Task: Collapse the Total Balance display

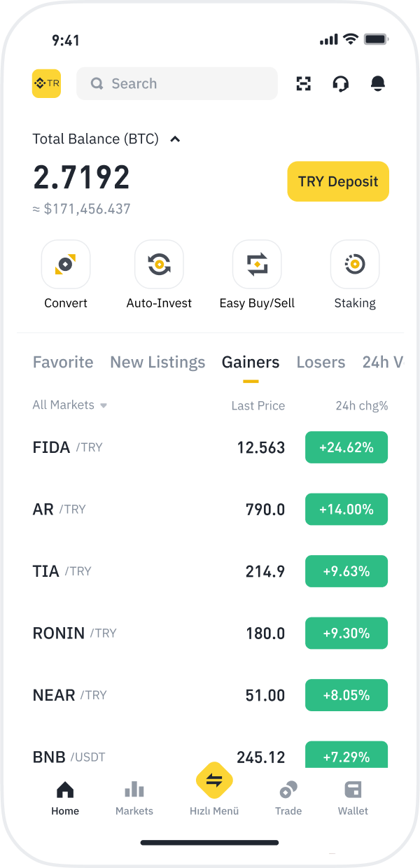Action: click(174, 139)
